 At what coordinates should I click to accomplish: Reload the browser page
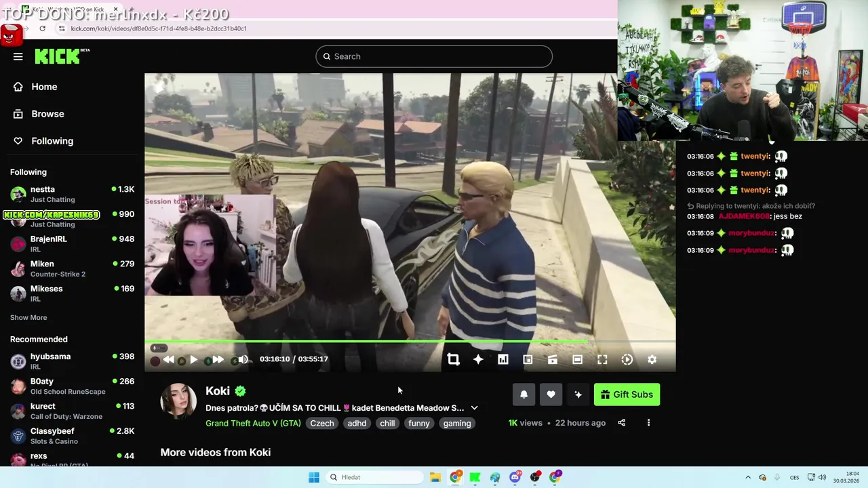[42, 28]
